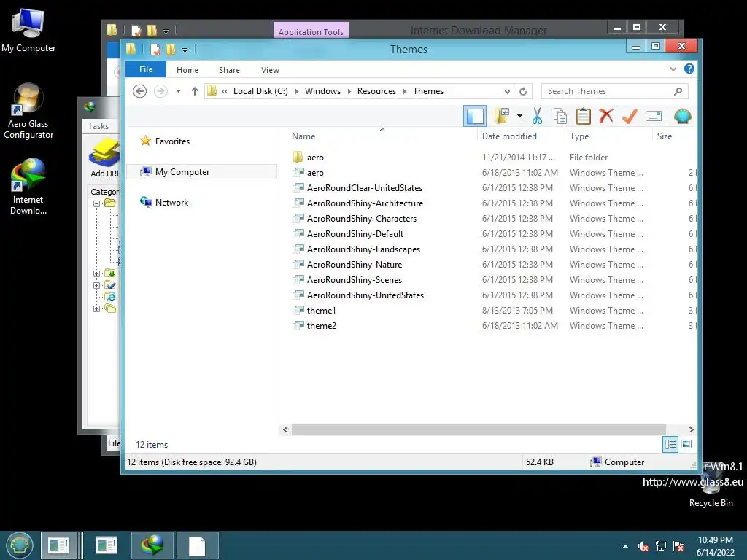This screenshot has width=747, height=560.
Task: Click the Copy icon in toolbar
Action: tap(560, 116)
